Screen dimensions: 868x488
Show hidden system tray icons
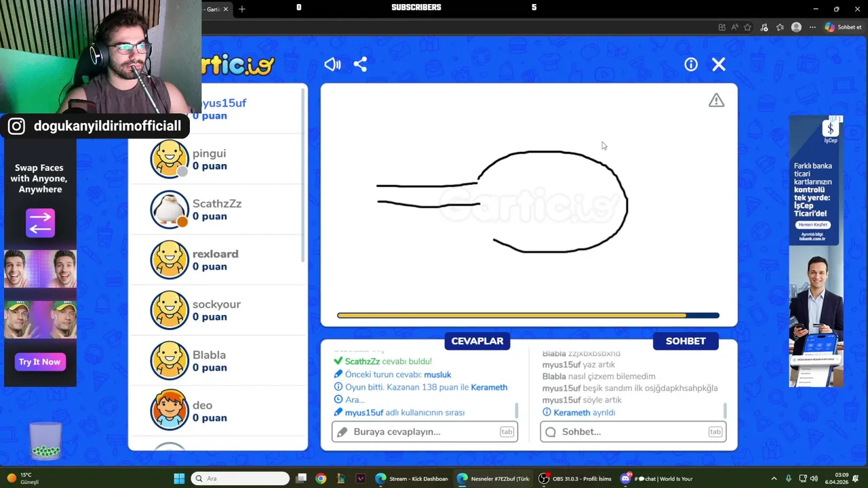[x=774, y=479]
